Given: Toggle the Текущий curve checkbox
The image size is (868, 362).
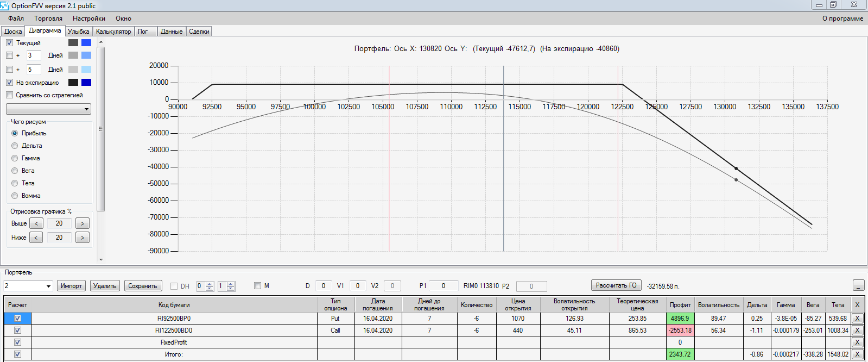Looking at the screenshot, I should 9,43.
